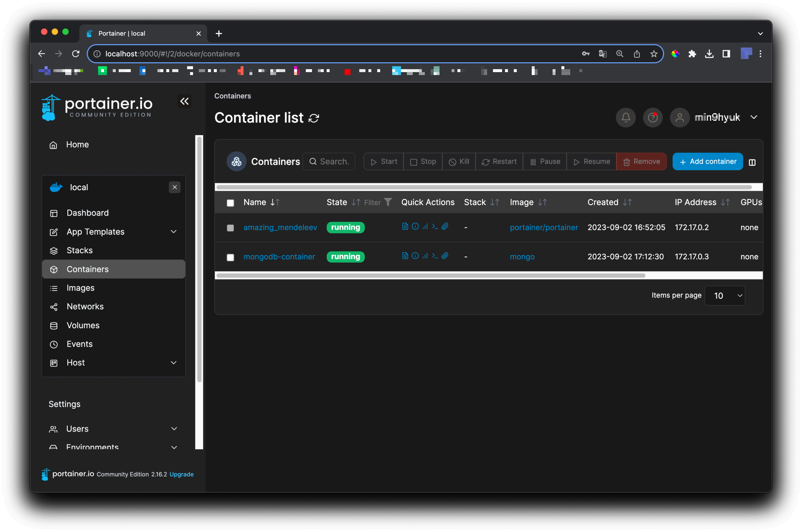Toggle the select-all containers checkbox
This screenshot has width=802, height=532.
coord(230,203)
